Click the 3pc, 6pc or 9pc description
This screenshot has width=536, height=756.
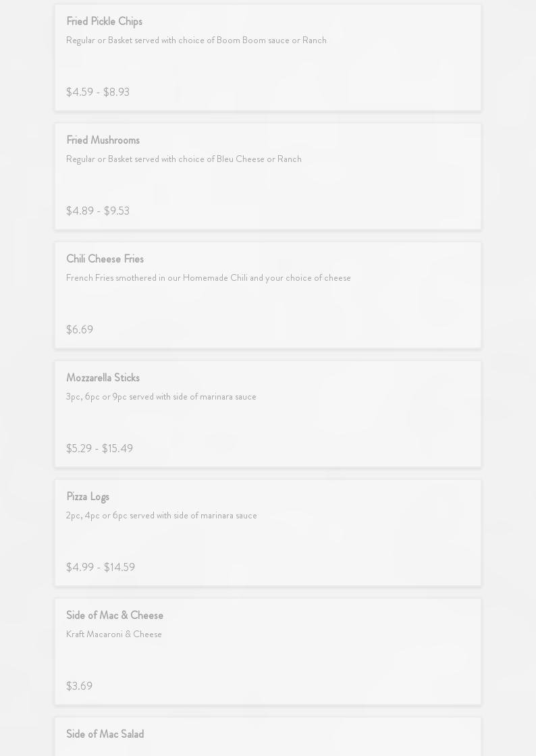[x=161, y=397]
